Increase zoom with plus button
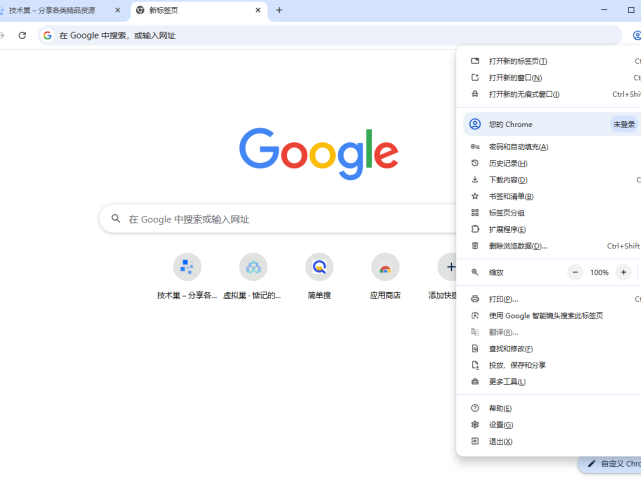This screenshot has width=641, height=480. (x=623, y=272)
